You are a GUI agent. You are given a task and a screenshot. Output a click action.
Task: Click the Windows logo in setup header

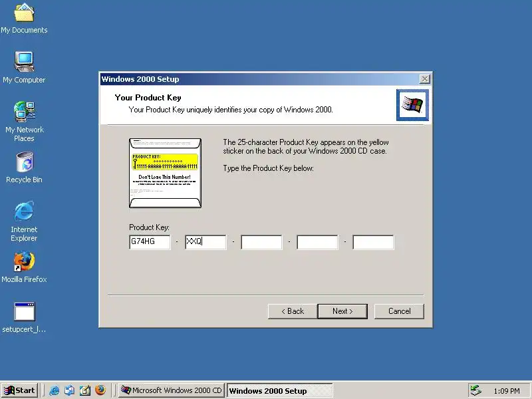tap(412, 105)
